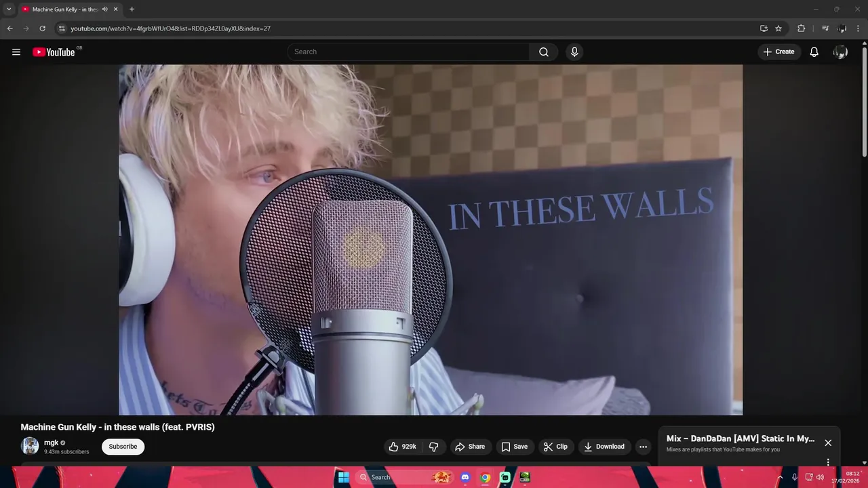Focus the YouTube search field

pos(408,52)
